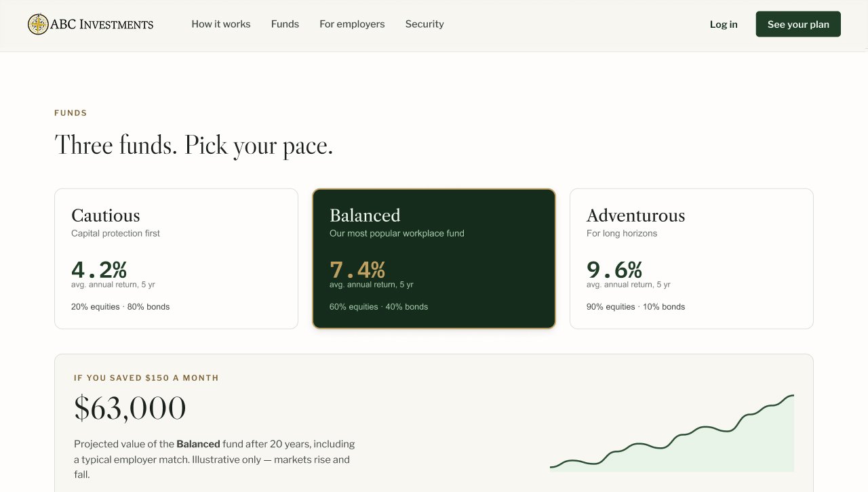868x492 pixels.
Task: Select the Balanced fund card heading
Action: (x=365, y=216)
